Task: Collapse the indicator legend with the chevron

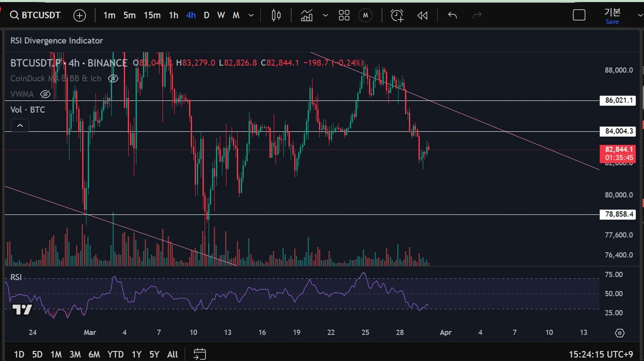Action: click(x=20, y=126)
